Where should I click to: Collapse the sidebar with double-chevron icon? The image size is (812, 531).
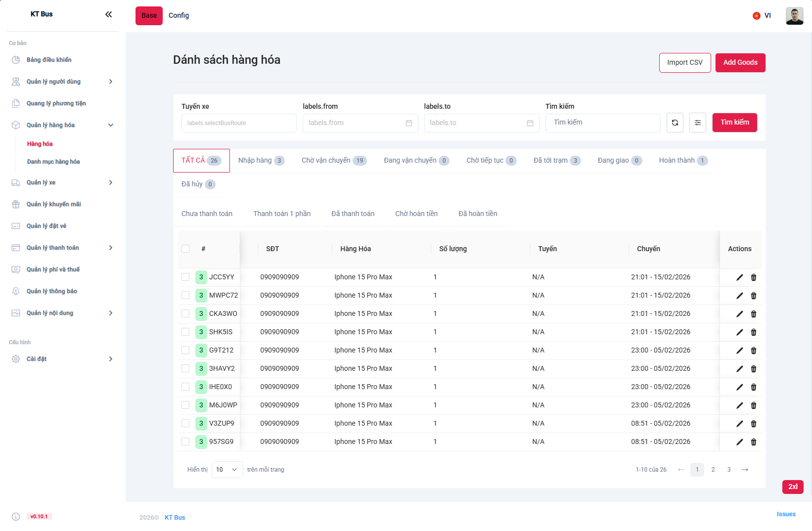(x=108, y=14)
